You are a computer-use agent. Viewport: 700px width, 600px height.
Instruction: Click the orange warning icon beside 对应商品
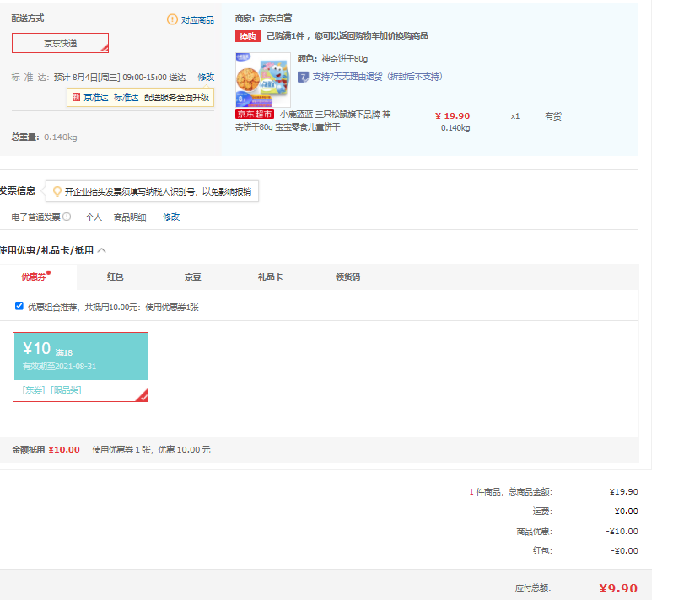172,19
